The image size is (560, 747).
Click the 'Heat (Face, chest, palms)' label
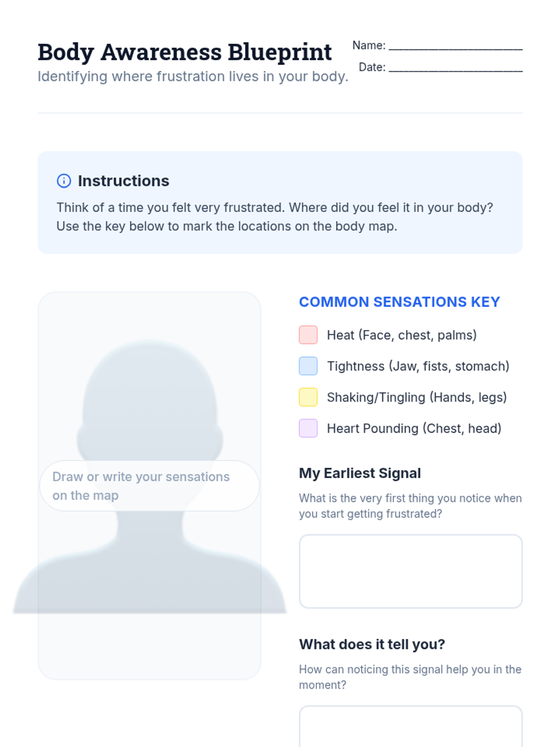point(402,335)
